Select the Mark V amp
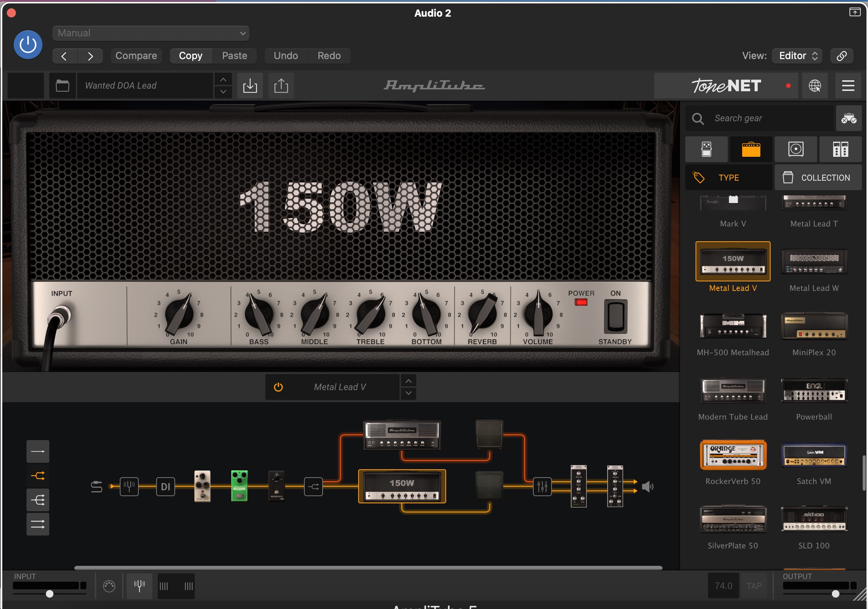 coord(733,211)
